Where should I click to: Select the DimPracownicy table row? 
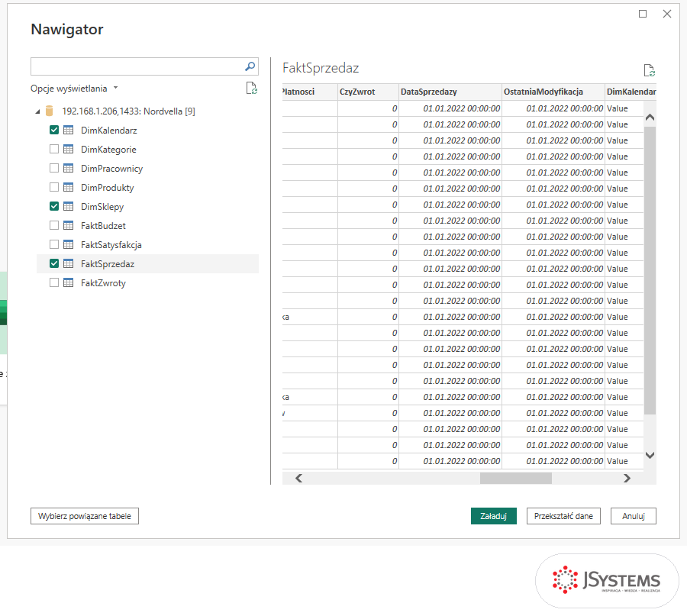pos(147,168)
